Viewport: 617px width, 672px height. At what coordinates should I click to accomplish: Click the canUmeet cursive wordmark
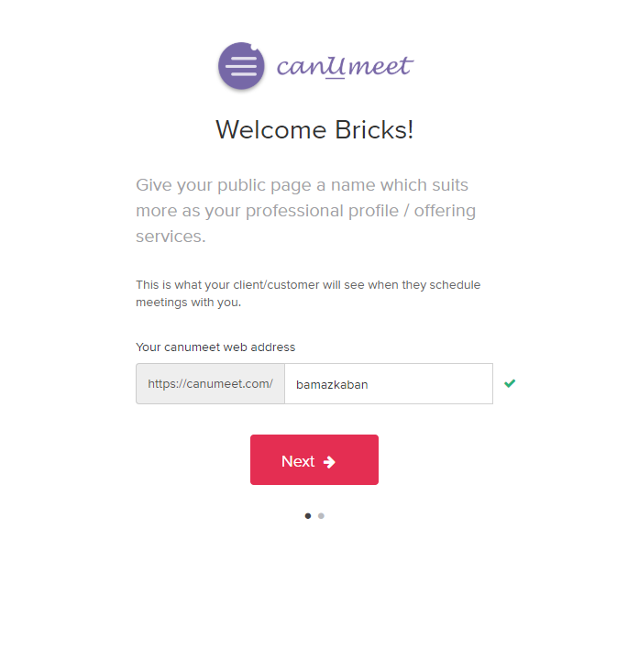point(345,67)
